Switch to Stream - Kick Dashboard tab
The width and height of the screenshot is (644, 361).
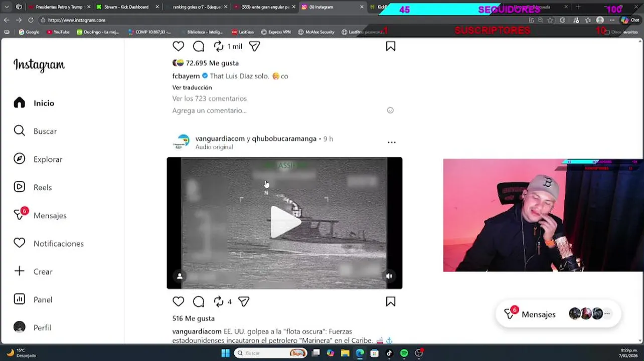tap(126, 7)
